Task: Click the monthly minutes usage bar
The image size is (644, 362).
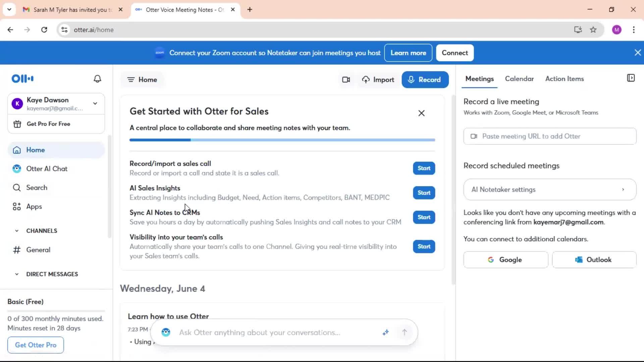Action: [x=56, y=311]
